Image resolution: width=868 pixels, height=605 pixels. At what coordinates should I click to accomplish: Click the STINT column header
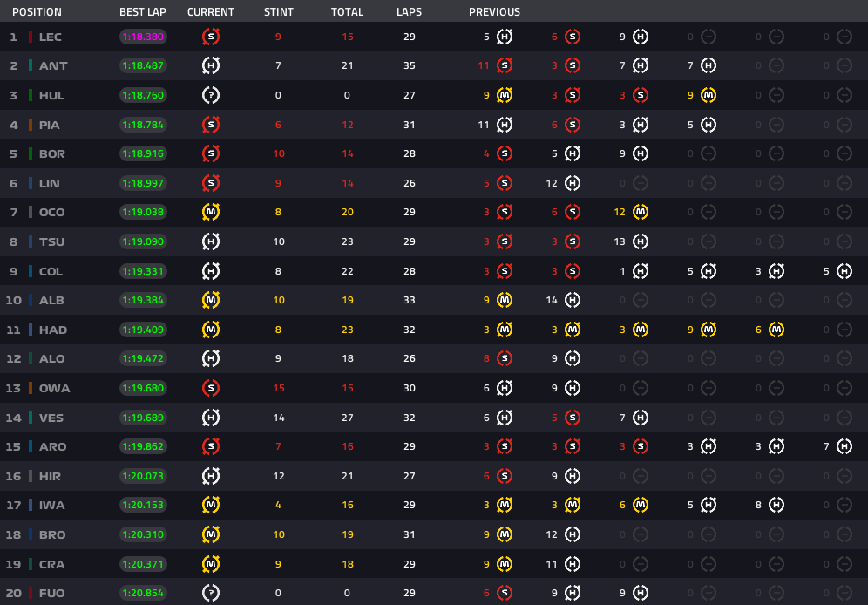point(279,12)
